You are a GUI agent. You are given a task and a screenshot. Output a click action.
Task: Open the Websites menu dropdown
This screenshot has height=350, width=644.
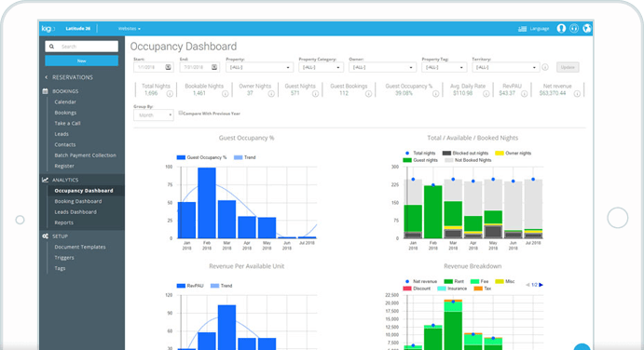click(x=130, y=29)
